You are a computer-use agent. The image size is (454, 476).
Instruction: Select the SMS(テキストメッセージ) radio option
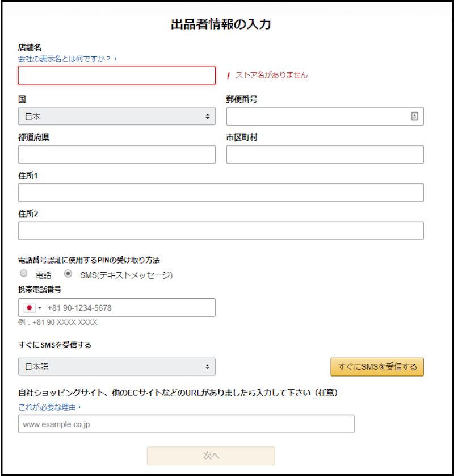coord(68,273)
